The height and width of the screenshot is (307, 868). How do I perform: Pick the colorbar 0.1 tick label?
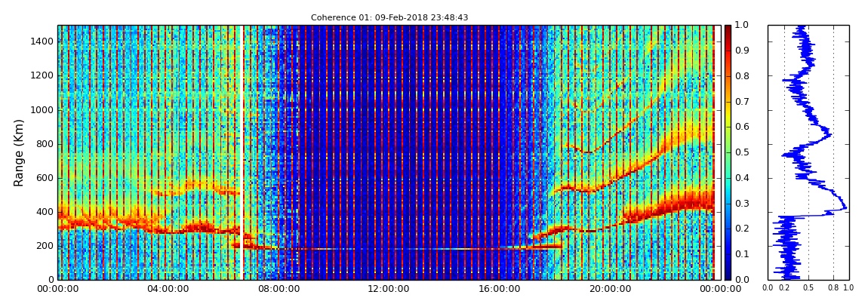(x=741, y=254)
